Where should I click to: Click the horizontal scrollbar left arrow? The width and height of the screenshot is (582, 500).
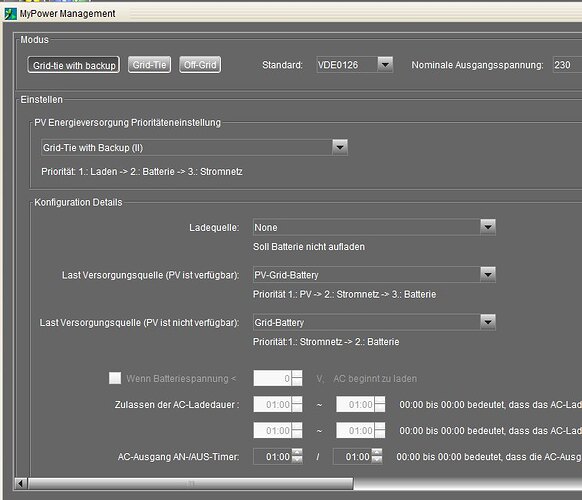pyautogui.click(x=21, y=483)
